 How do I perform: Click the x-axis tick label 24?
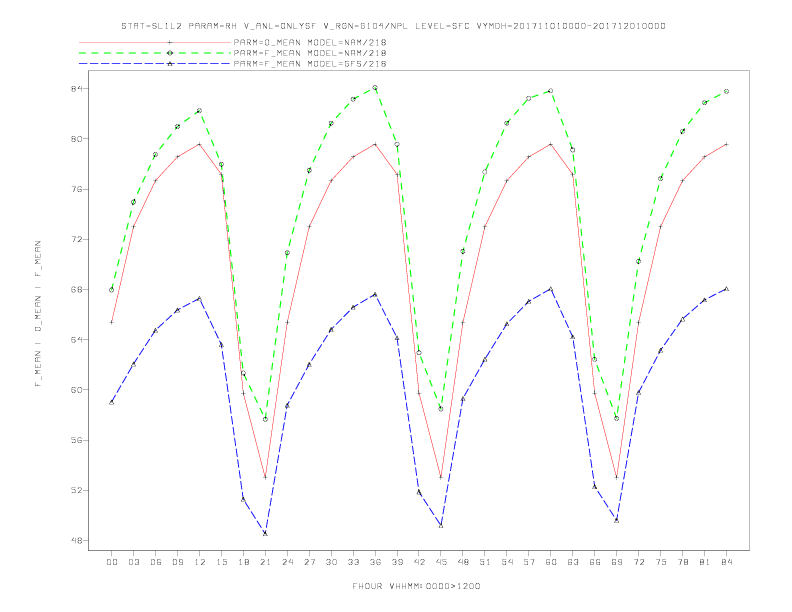[x=287, y=562]
